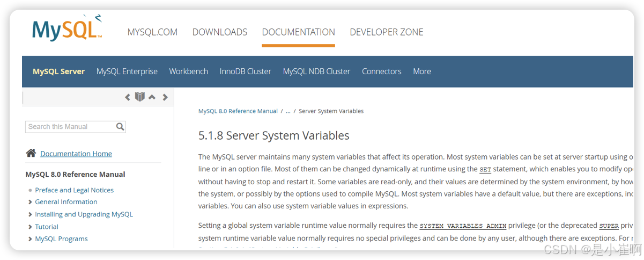Click the 5.1.8 Server System Variables heading

point(274,135)
